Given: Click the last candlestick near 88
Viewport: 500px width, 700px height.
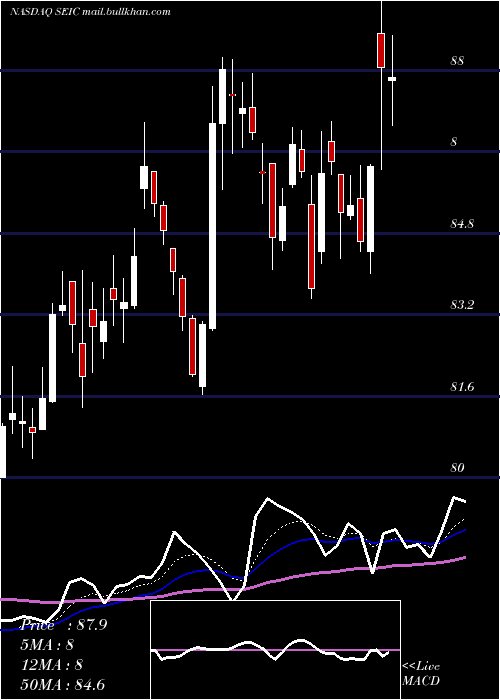Looking at the screenshot, I should coord(392,80).
